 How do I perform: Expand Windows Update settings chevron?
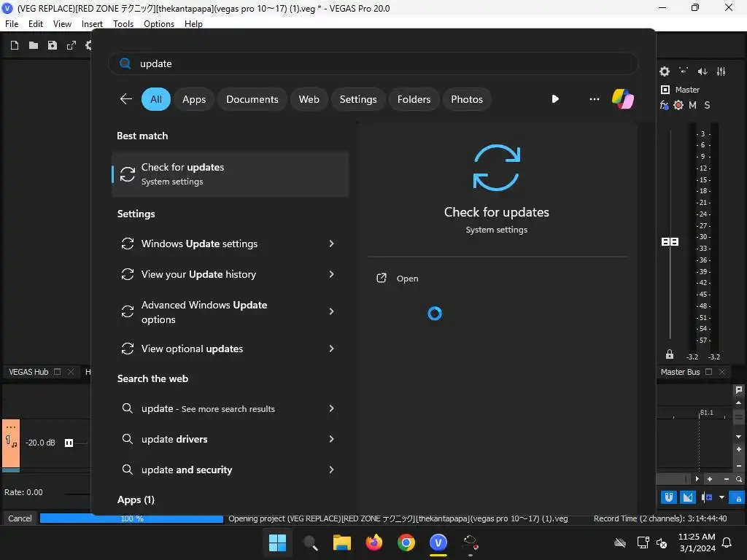click(x=332, y=244)
